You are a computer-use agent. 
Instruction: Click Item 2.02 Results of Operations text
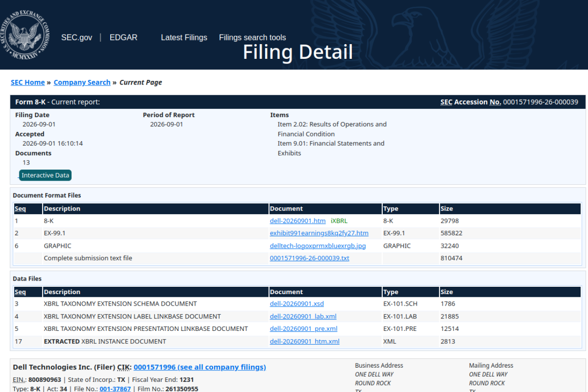[x=332, y=129]
